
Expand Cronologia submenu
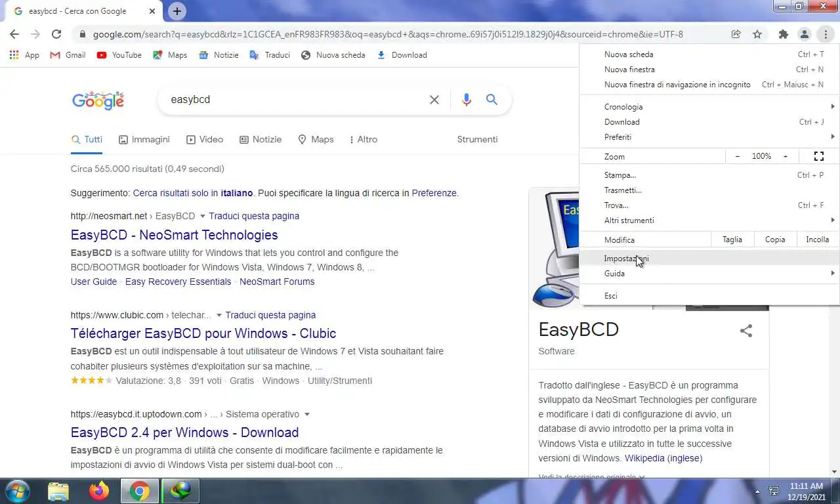[709, 106]
